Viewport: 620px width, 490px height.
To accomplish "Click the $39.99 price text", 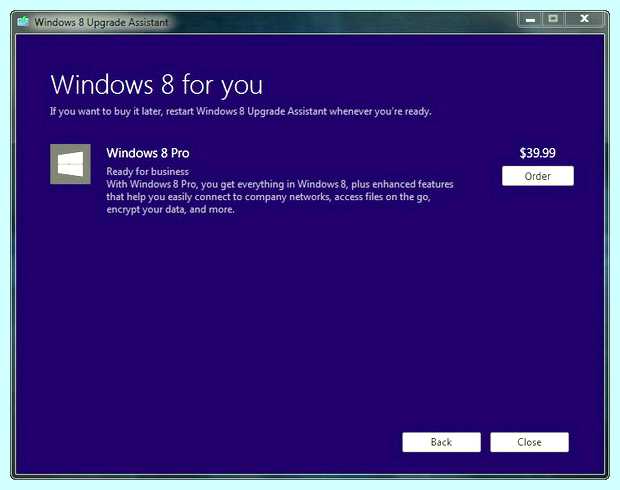I will point(537,153).
